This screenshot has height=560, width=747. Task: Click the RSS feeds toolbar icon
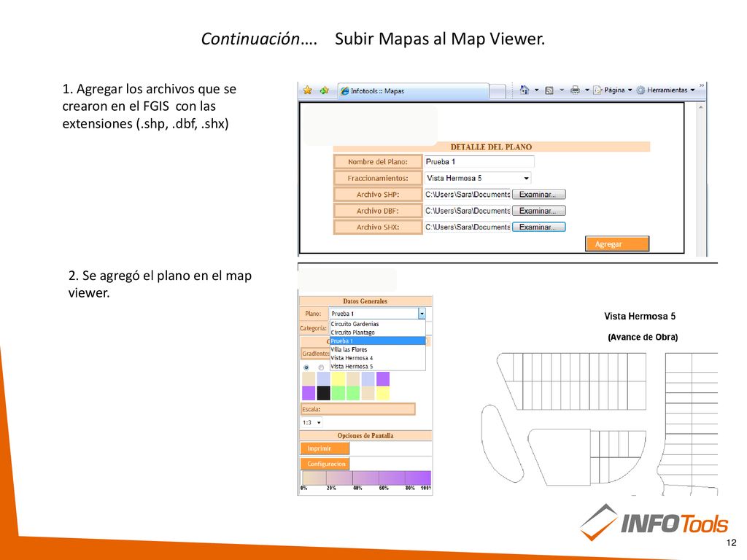549,90
